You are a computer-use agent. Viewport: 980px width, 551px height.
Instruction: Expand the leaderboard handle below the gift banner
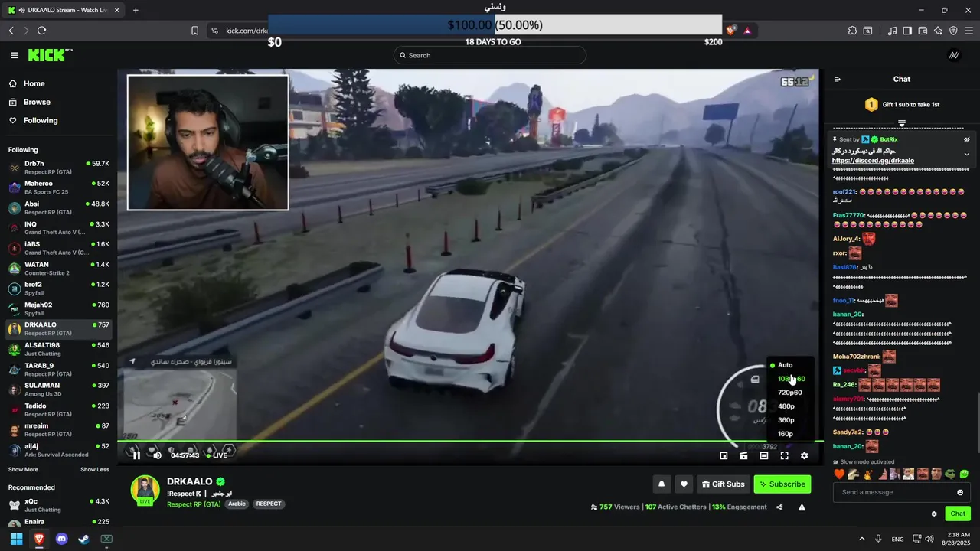902,122
